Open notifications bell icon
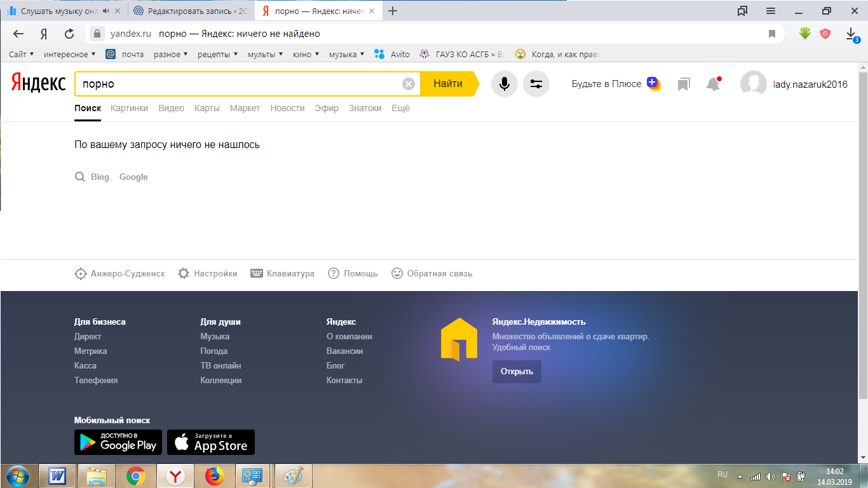868x488 pixels. pyautogui.click(x=713, y=84)
